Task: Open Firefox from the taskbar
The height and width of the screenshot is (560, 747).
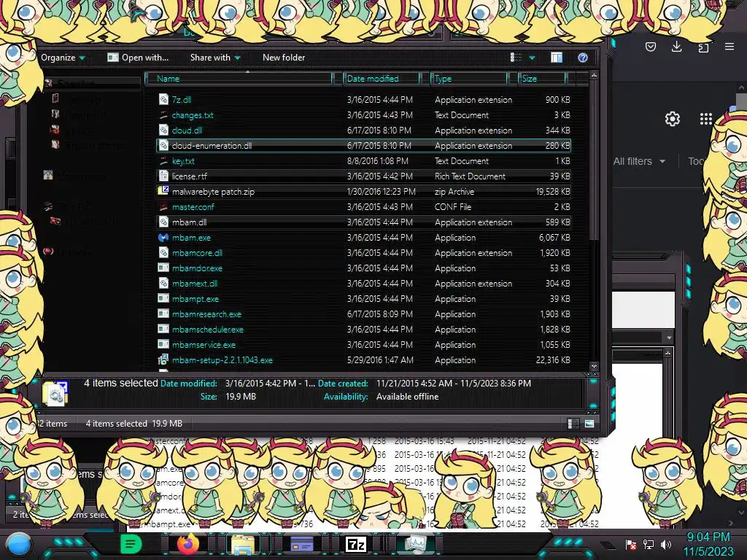Action: pyautogui.click(x=188, y=544)
